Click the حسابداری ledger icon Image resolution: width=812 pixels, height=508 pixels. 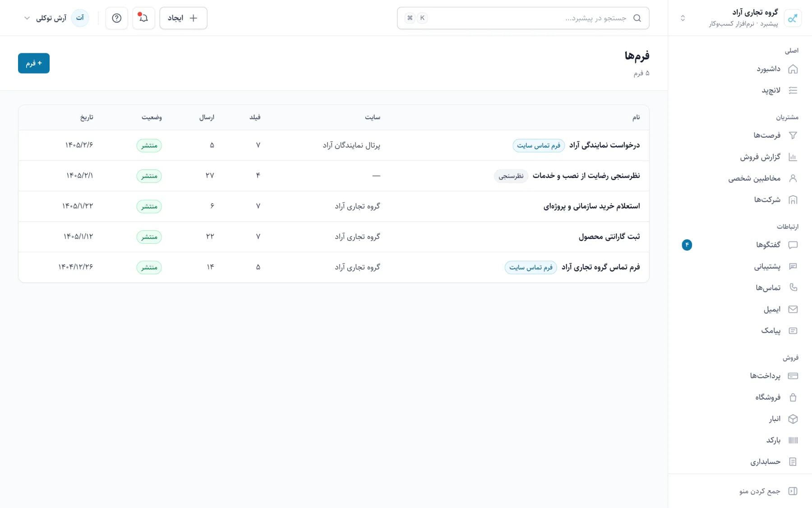click(x=793, y=461)
